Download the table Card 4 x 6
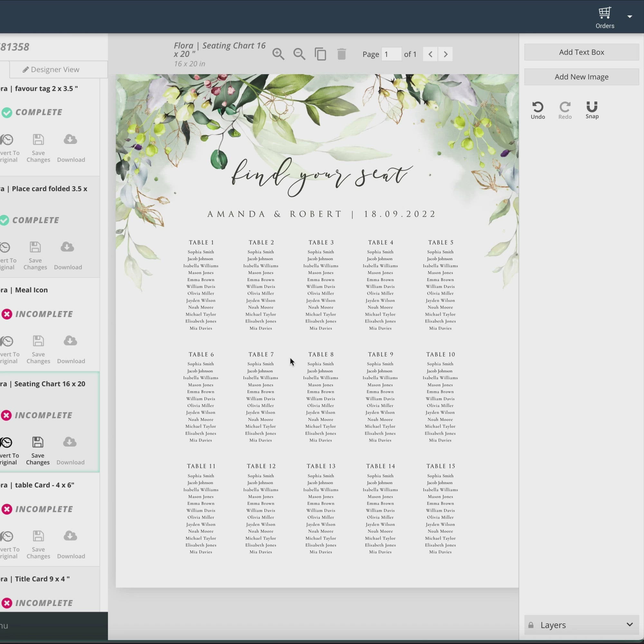Viewport: 644px width, 644px height. (71, 545)
